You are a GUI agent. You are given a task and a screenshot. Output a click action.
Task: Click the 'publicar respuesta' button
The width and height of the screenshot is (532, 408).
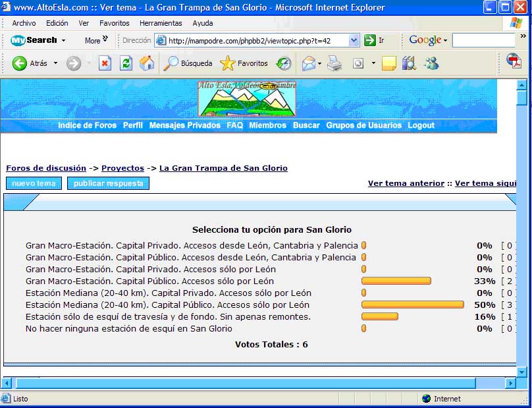click(x=108, y=183)
